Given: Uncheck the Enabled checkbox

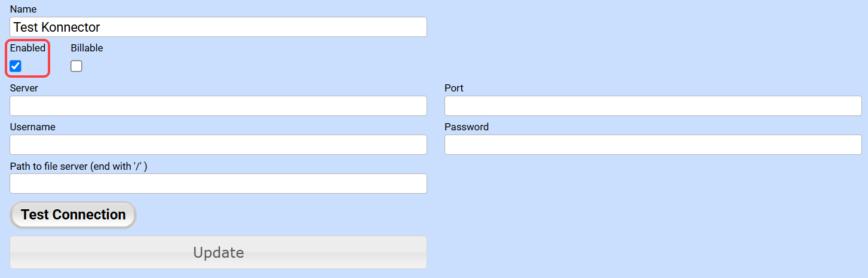Looking at the screenshot, I should pyautogui.click(x=16, y=66).
